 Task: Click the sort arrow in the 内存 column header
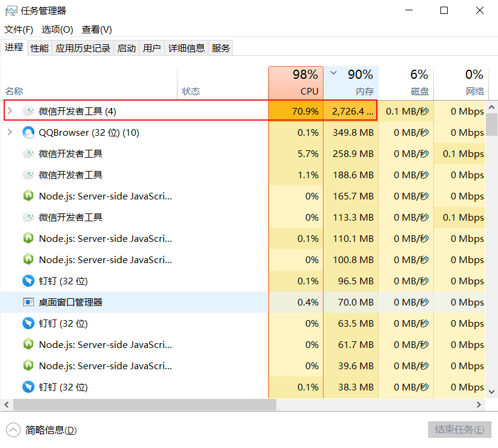[x=333, y=73]
